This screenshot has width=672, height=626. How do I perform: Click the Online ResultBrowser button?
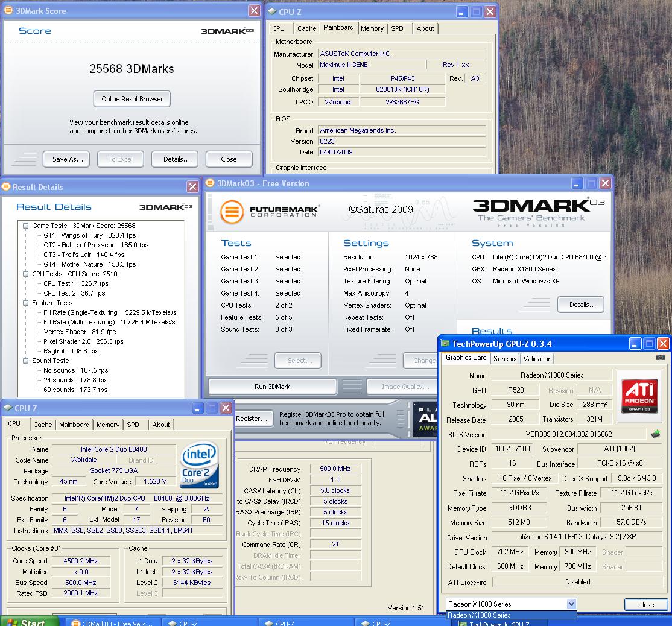tap(132, 99)
